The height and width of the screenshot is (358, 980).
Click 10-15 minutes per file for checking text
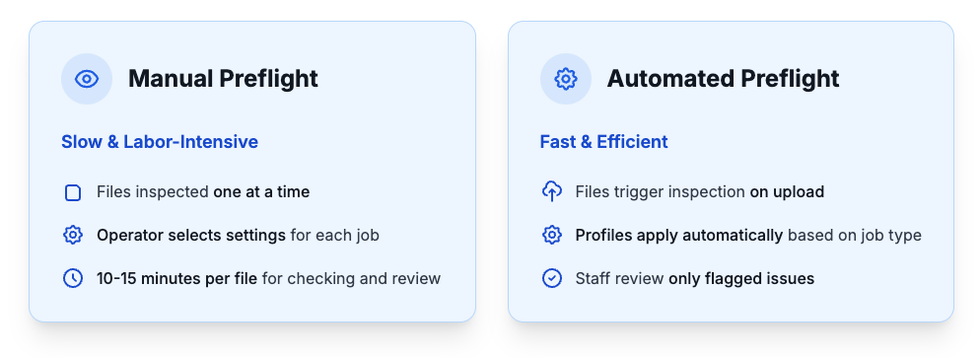(269, 279)
